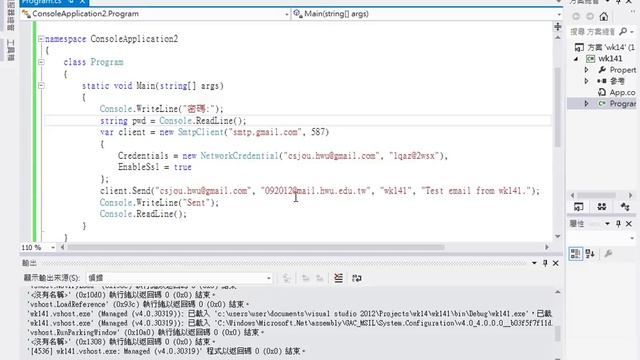Collapse the namespace ConsoleApplication2 region

41,39
